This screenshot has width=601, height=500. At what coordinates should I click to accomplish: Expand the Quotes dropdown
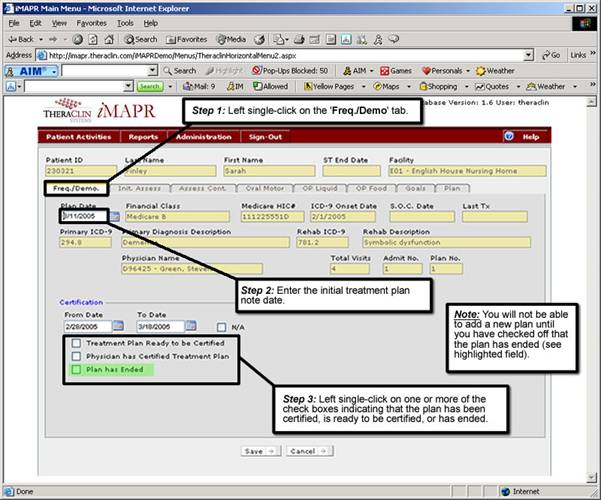(x=518, y=87)
